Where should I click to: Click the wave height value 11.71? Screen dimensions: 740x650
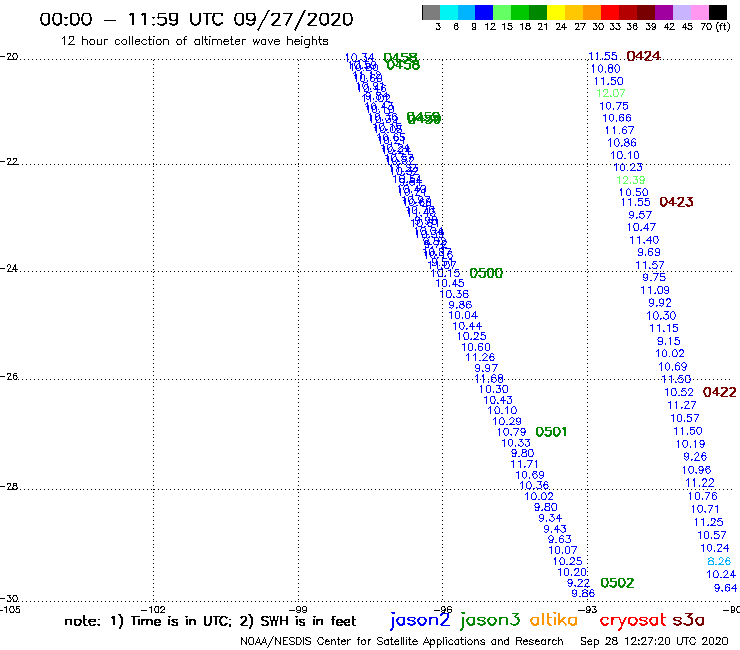click(524, 464)
